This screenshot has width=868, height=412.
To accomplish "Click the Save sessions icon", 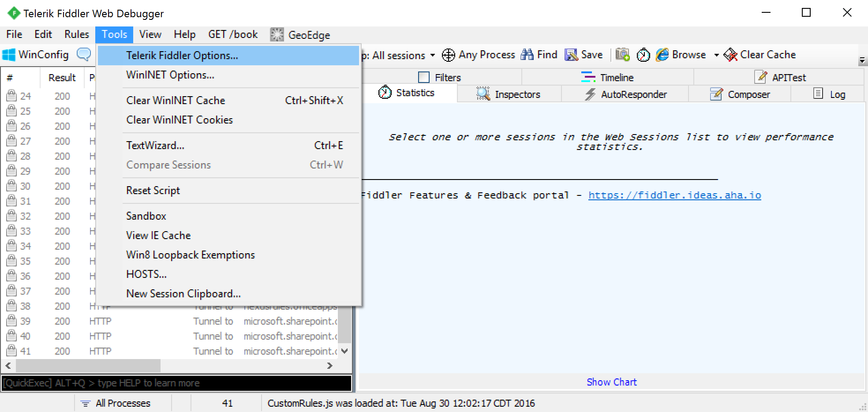I will click(x=571, y=55).
